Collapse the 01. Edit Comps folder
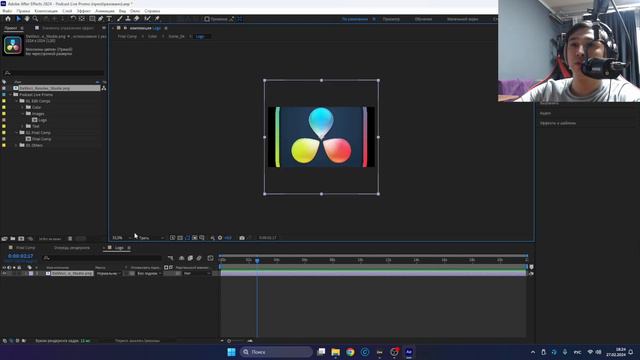This screenshot has width=640, height=360. 17,101
